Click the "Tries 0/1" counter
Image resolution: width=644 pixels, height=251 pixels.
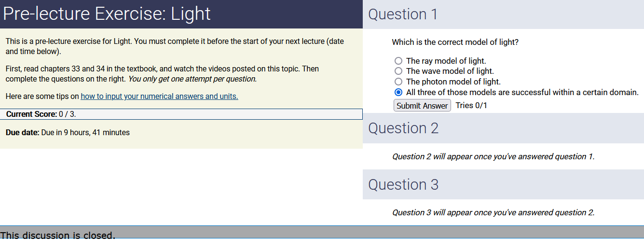coord(471,106)
